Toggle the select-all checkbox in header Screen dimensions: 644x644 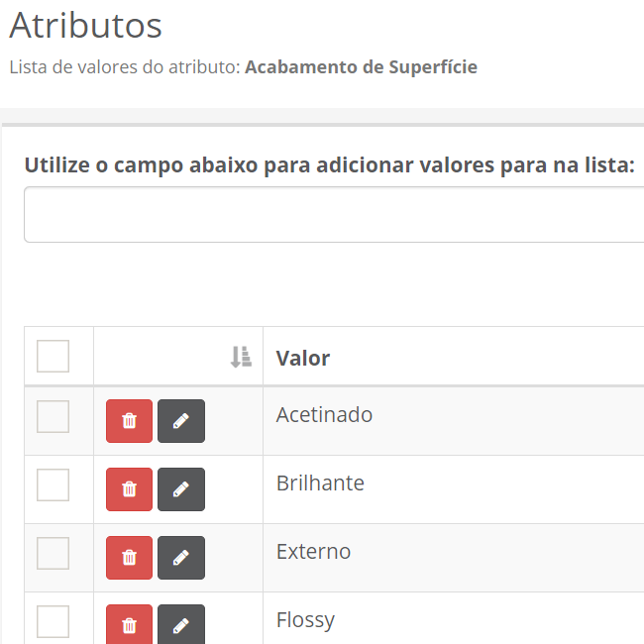(x=53, y=357)
